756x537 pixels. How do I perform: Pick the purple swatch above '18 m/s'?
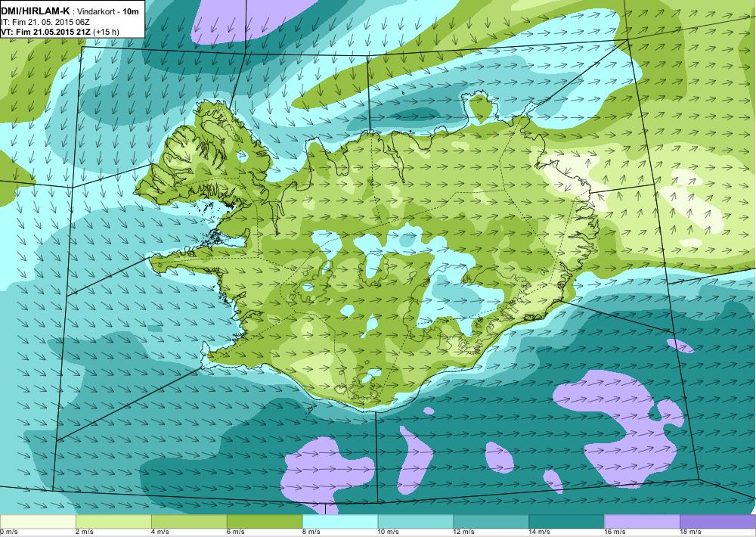point(718,522)
